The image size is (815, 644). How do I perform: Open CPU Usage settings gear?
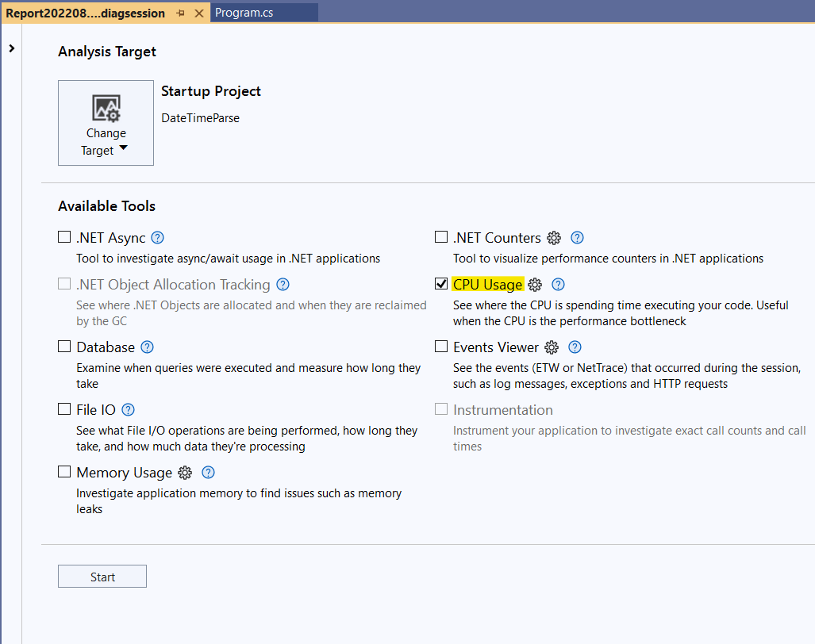536,285
